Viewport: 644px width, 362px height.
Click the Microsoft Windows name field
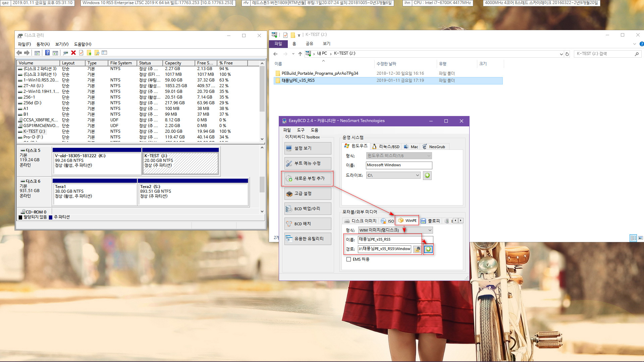399,165
